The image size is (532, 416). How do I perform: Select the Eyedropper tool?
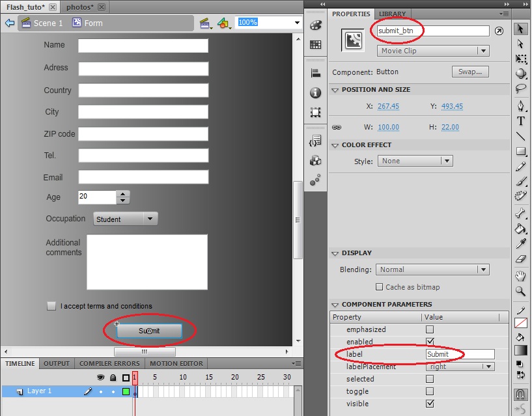click(521, 244)
